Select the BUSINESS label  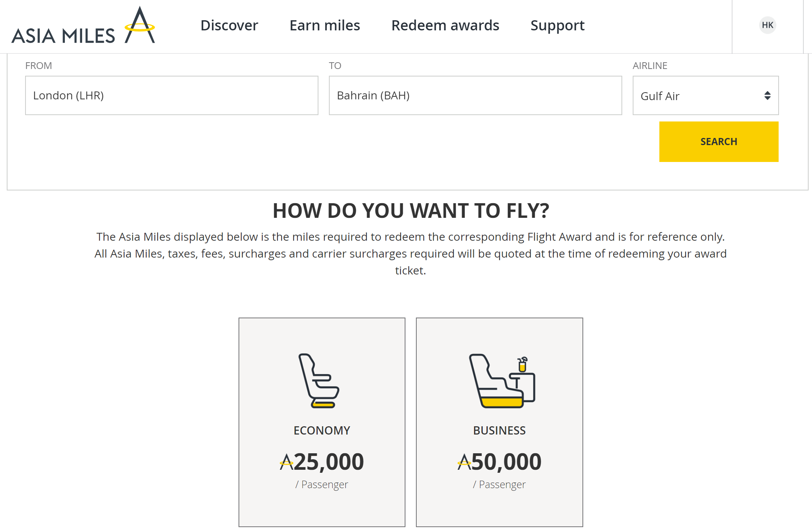pyautogui.click(x=499, y=430)
